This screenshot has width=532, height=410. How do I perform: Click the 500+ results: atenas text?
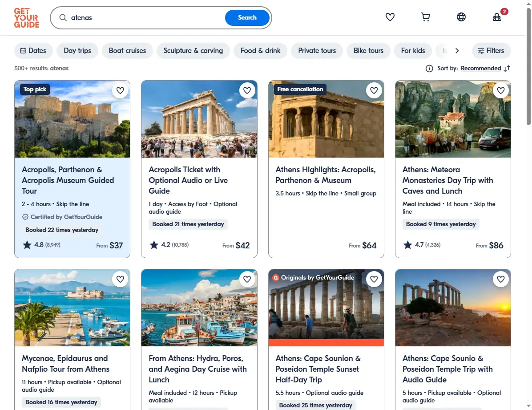click(41, 68)
